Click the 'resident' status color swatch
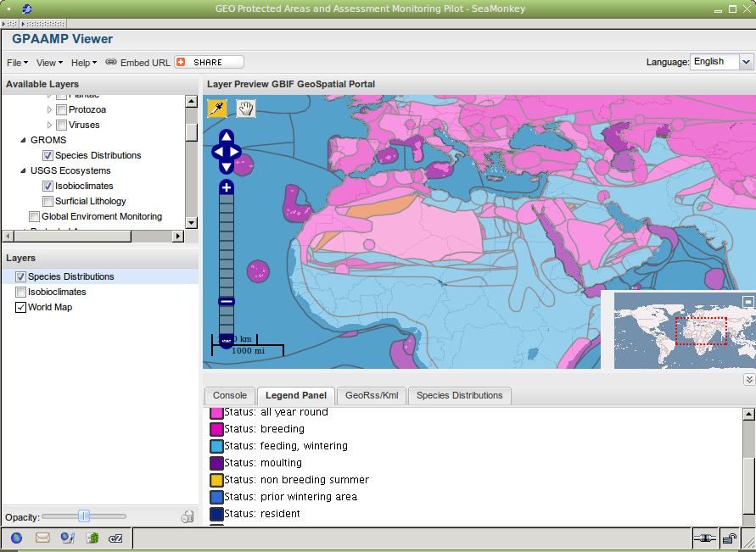 tap(216, 514)
